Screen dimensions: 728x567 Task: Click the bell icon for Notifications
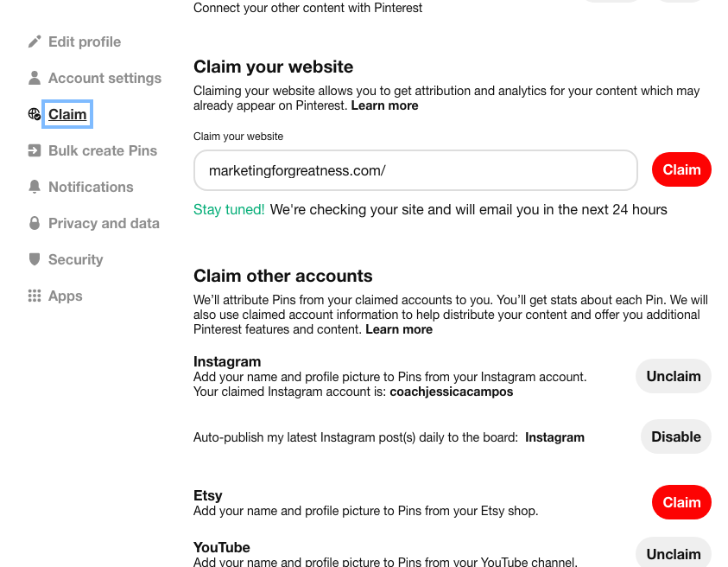coord(35,187)
